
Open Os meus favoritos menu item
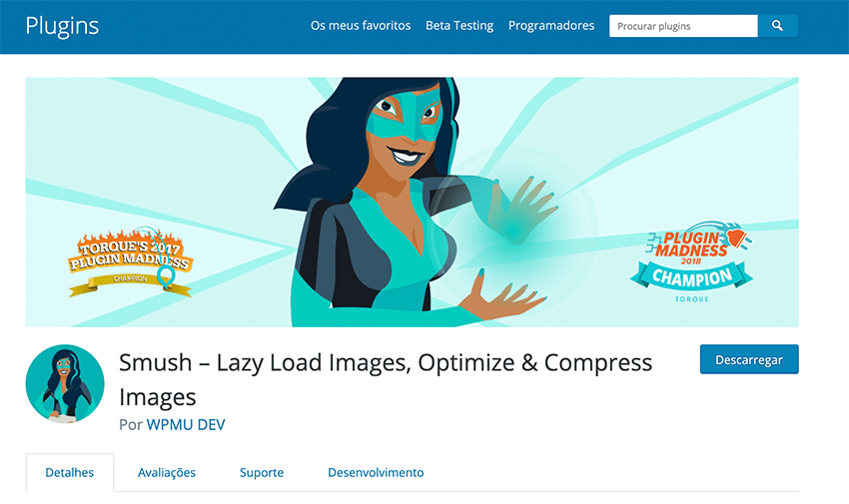[361, 25]
